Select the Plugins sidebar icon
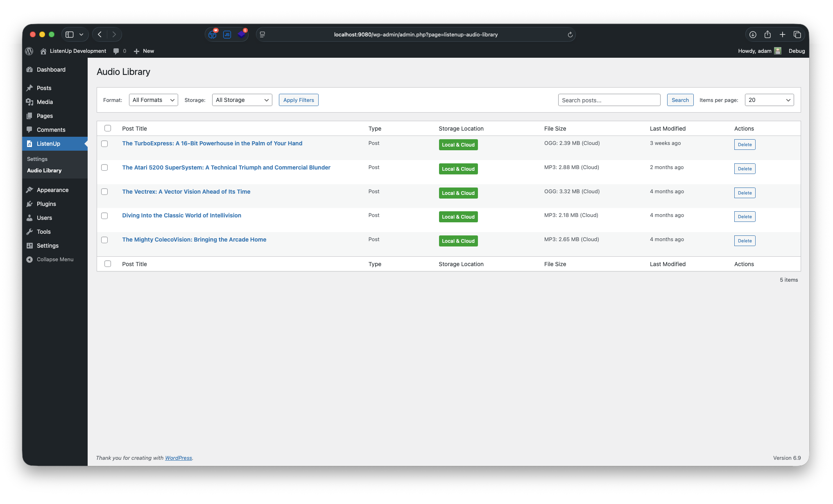This screenshot has height=504, width=833. point(29,203)
